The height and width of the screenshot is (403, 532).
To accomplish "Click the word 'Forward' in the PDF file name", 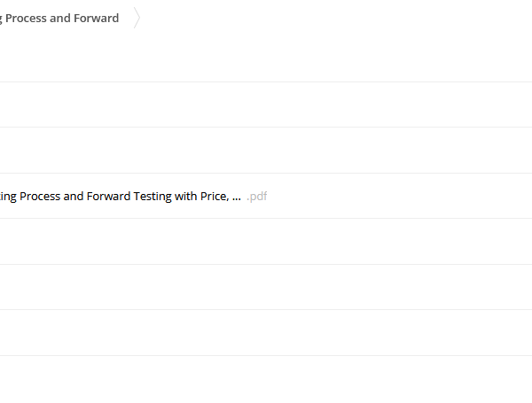I will coord(108,197).
